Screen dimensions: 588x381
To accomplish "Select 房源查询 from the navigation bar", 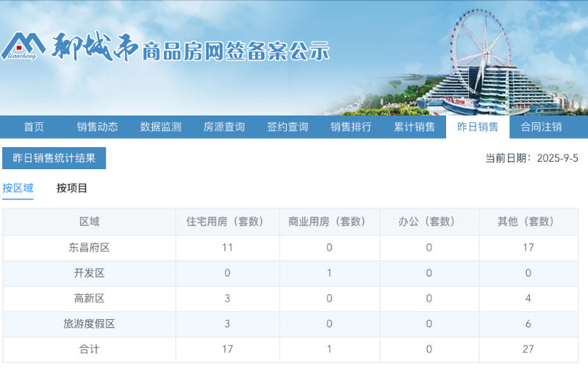I will (224, 127).
